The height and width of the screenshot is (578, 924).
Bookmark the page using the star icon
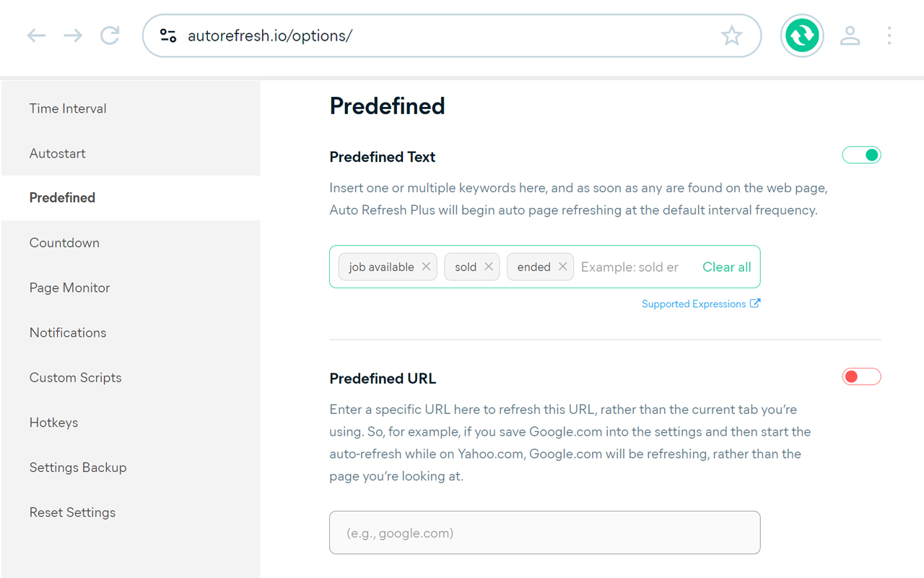(x=732, y=35)
